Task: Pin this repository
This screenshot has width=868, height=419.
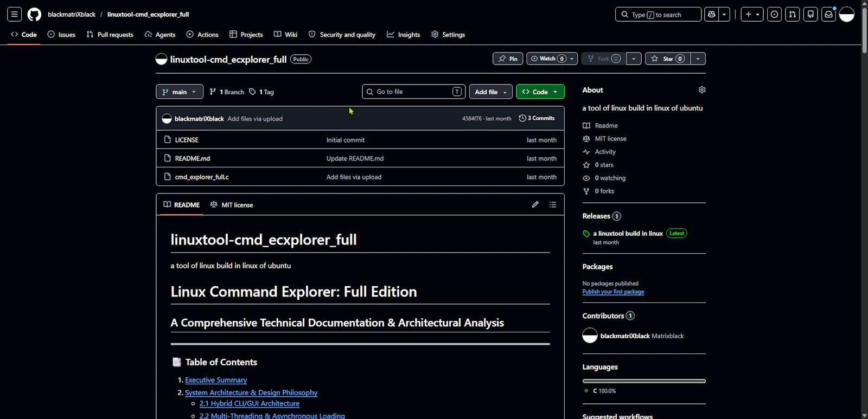Action: (508, 59)
